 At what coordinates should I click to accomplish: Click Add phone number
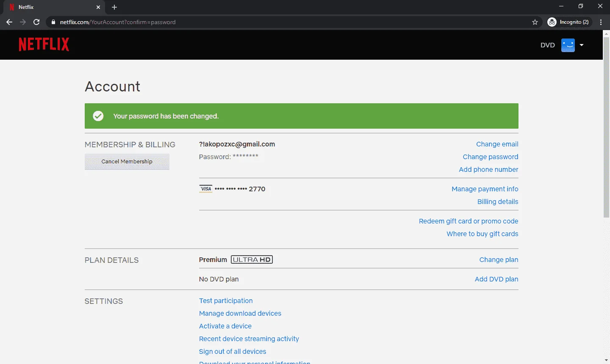tap(488, 169)
